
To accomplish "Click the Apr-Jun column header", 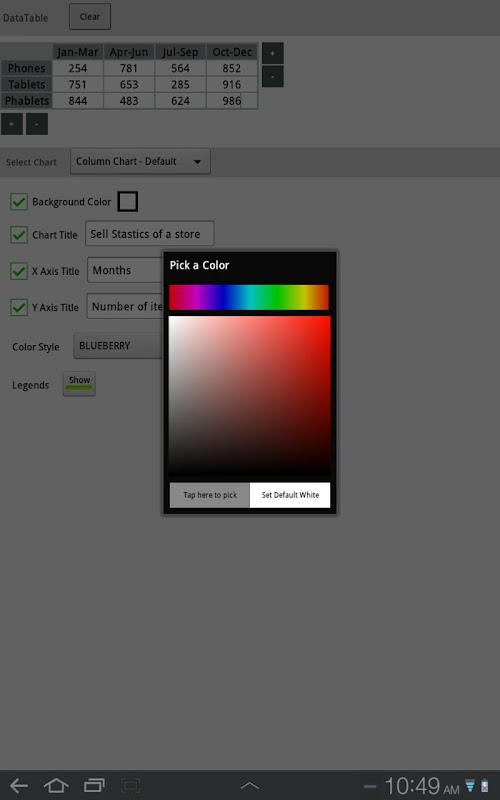I will pos(129,52).
